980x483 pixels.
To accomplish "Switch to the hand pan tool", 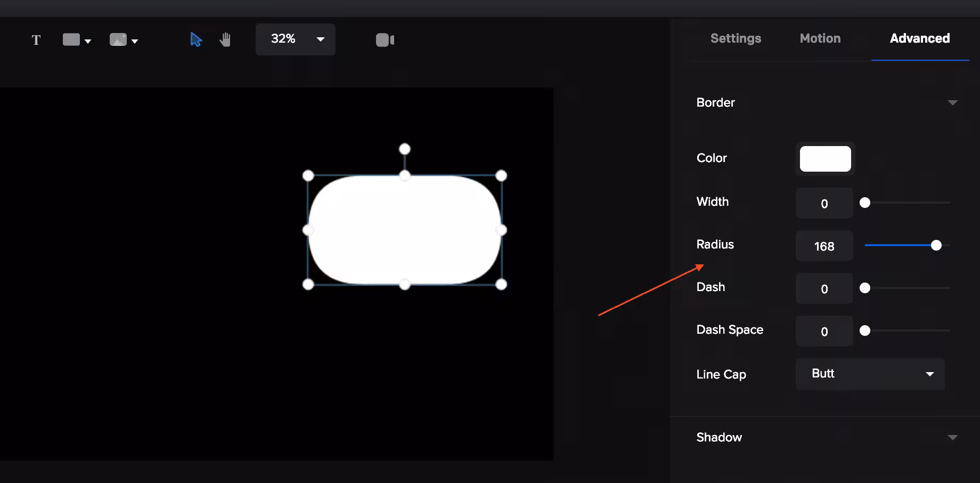I will click(225, 40).
